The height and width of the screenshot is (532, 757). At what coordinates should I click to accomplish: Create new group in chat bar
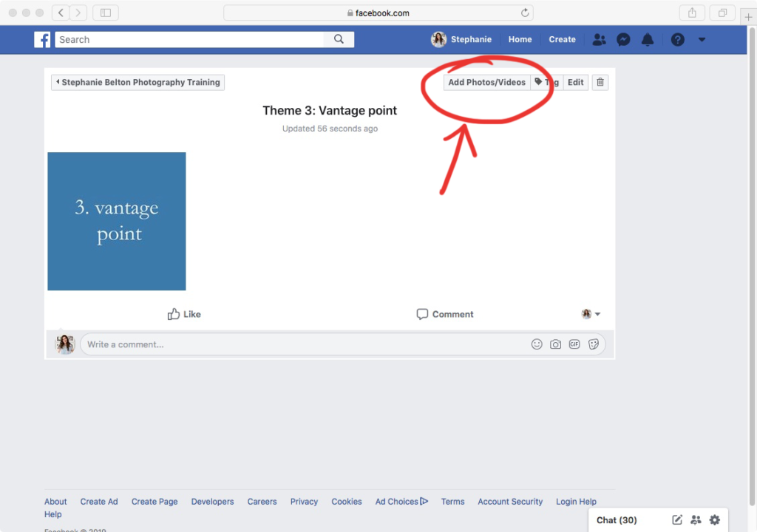point(696,520)
